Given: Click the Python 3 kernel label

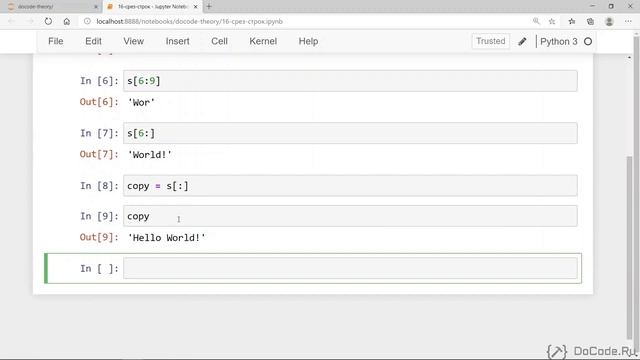Looking at the screenshot, I should 558,41.
